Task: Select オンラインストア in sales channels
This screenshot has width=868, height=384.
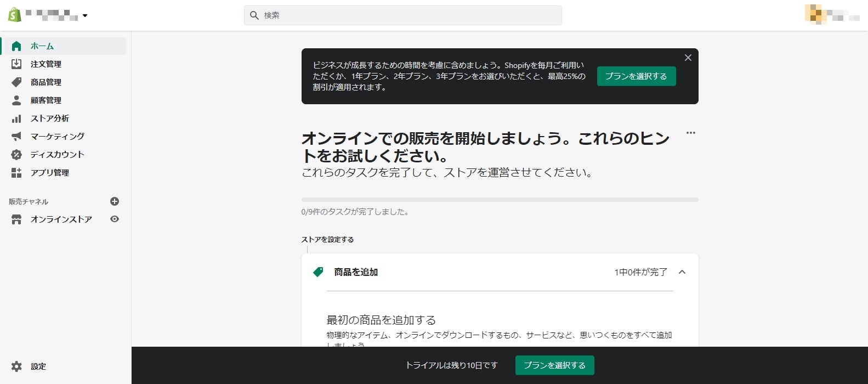Action: pos(61,219)
